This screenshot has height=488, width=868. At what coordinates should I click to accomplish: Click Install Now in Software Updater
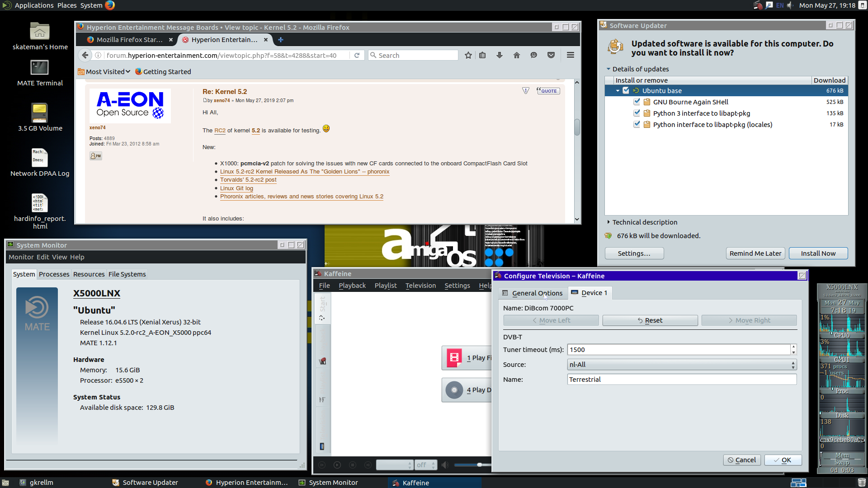pyautogui.click(x=818, y=253)
